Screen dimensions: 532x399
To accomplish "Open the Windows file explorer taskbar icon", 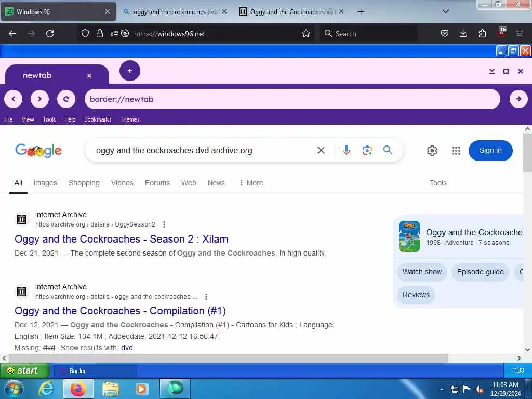I will [111, 389].
